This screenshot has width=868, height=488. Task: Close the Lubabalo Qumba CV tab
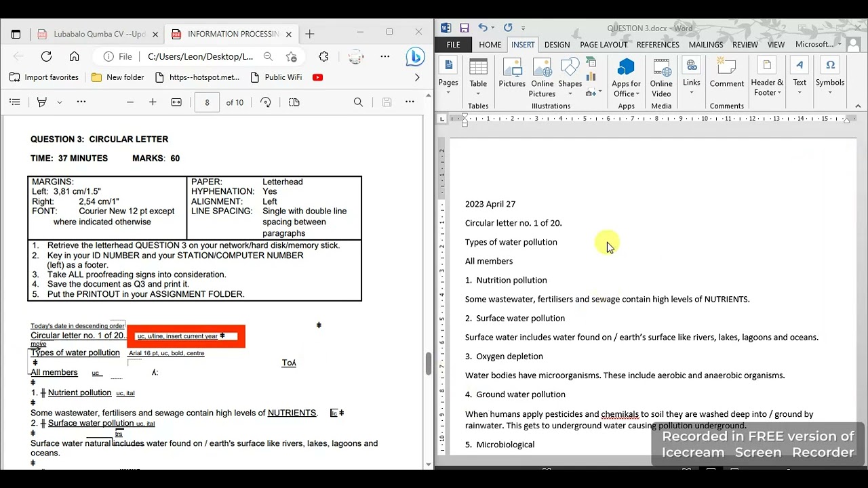(x=155, y=34)
